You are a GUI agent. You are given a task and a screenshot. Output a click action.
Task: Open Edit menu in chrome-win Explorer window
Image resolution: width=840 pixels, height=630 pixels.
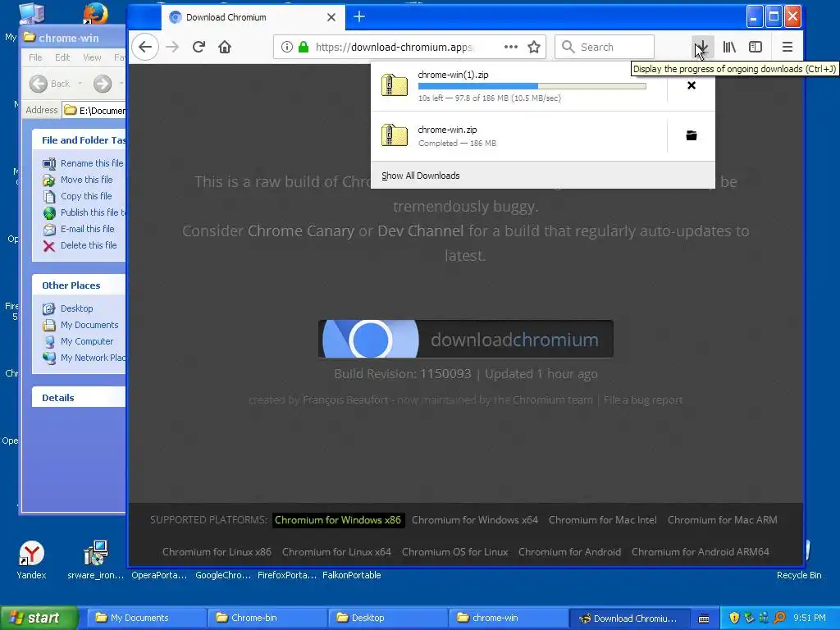click(x=62, y=57)
